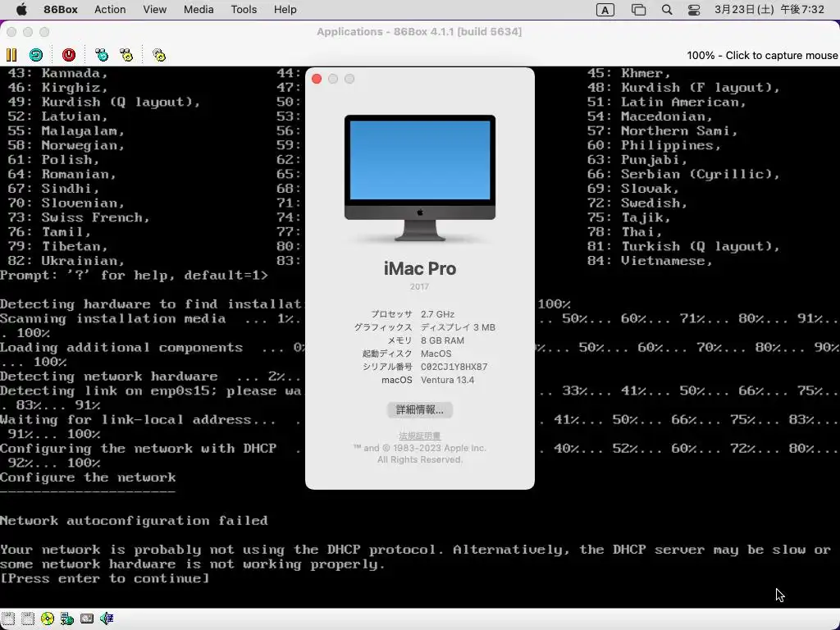The height and width of the screenshot is (630, 840).
Task: Click the CD-ROM disc status bar icon
Action: [x=48, y=619]
